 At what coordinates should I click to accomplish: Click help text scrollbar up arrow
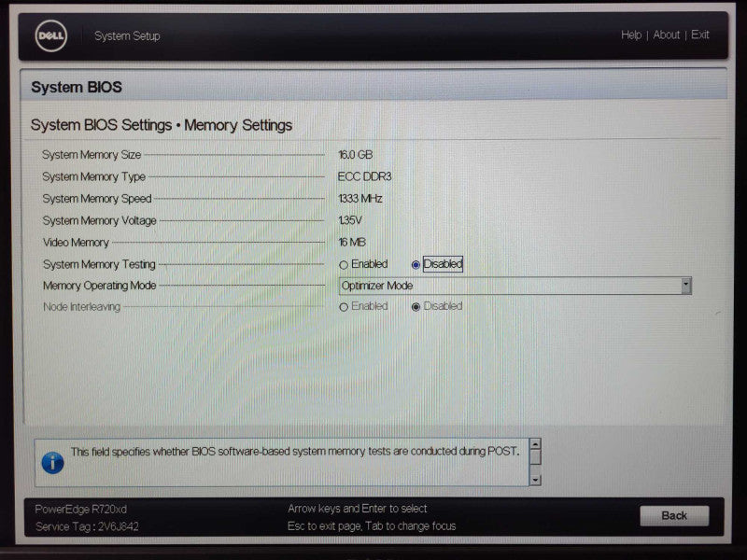(x=535, y=444)
